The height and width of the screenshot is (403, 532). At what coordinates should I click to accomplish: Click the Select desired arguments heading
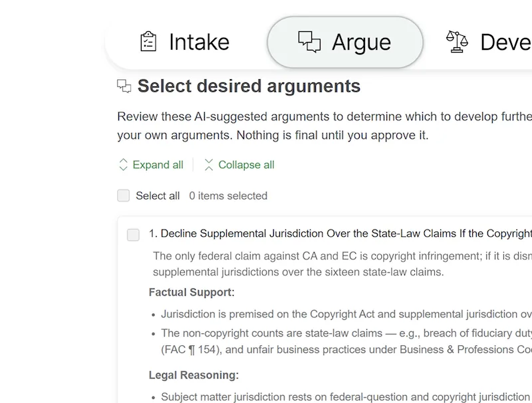pyautogui.click(x=249, y=86)
